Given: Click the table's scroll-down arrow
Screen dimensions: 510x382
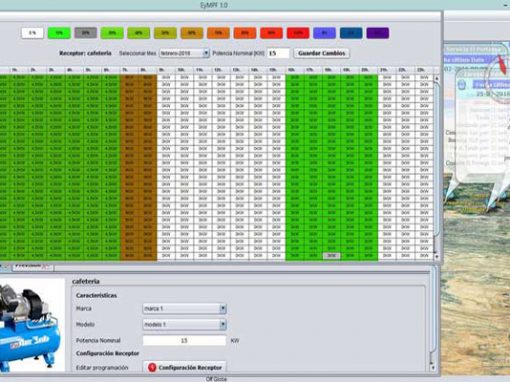Looking at the screenshot, I should 437,256.
